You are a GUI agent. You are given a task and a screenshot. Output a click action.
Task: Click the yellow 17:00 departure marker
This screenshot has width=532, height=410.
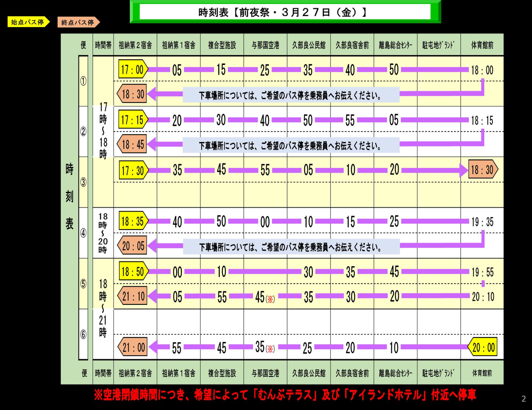click(x=133, y=69)
